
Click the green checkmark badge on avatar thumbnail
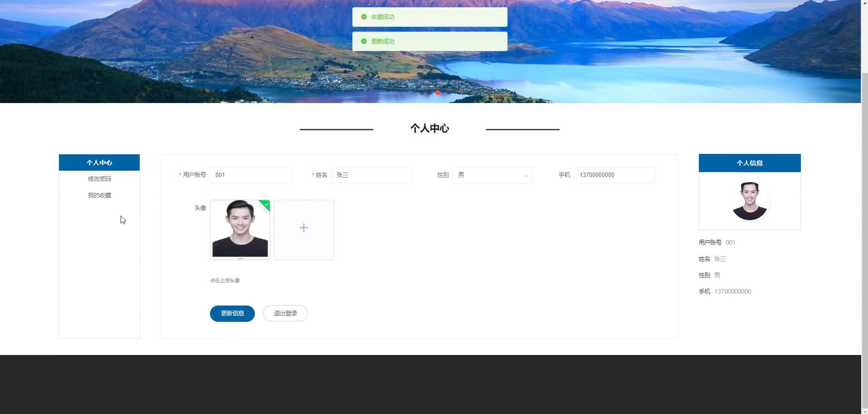pyautogui.click(x=266, y=205)
